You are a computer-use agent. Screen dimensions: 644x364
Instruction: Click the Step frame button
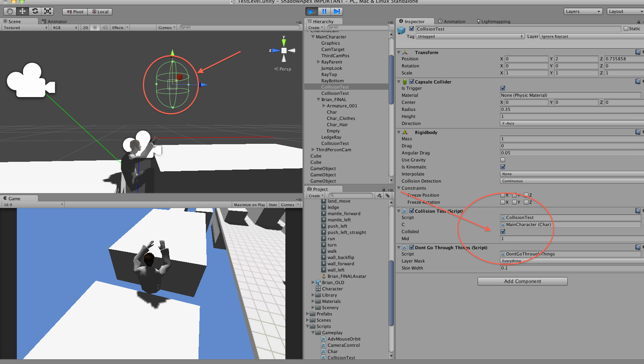pos(337,11)
